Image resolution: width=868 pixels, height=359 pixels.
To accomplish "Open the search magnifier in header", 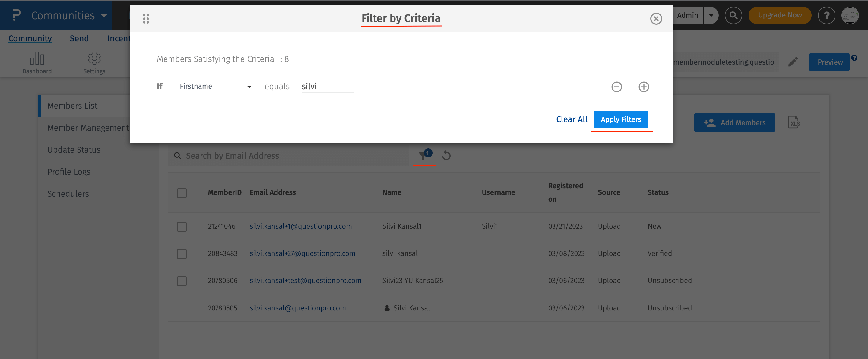I will click(733, 15).
